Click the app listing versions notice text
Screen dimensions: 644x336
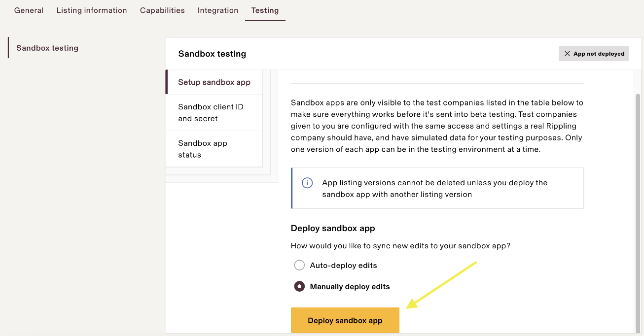434,188
